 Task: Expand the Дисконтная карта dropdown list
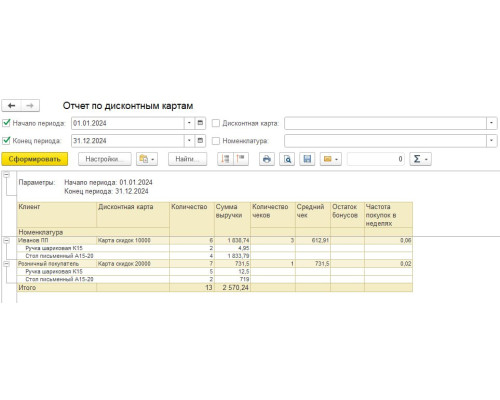[492, 123]
